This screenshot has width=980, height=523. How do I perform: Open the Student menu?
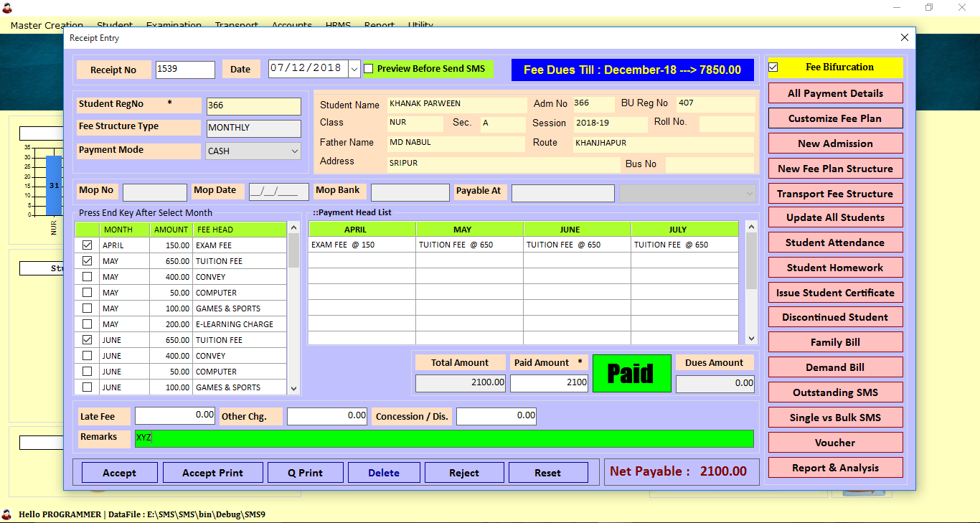point(115,25)
